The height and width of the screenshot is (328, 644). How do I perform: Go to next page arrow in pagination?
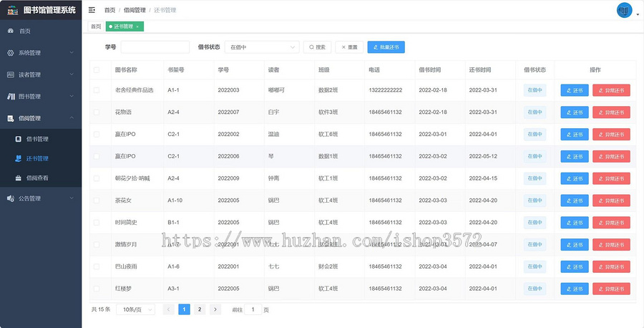(215, 309)
